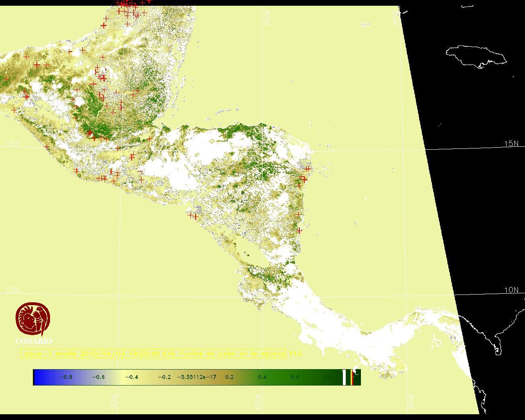Viewport: 525px width, 420px height.
Task: Click the 15N latitude label on left edge
Action: [x=12, y=144]
